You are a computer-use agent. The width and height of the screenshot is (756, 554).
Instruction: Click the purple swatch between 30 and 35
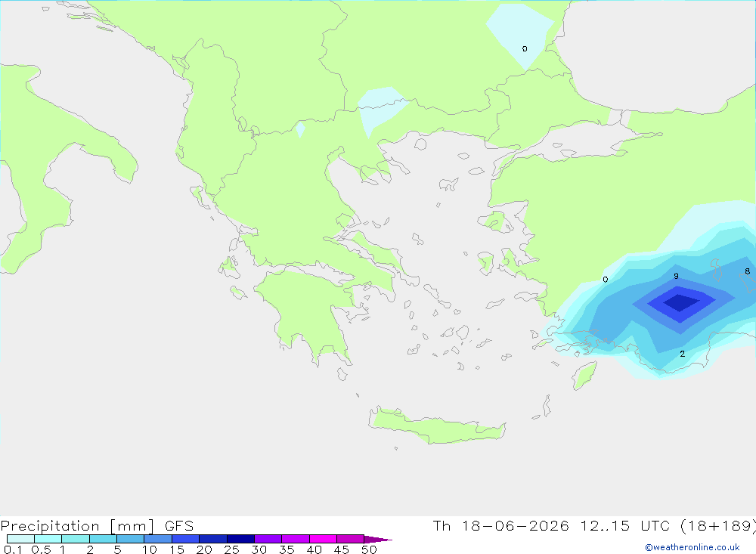[x=268, y=539]
